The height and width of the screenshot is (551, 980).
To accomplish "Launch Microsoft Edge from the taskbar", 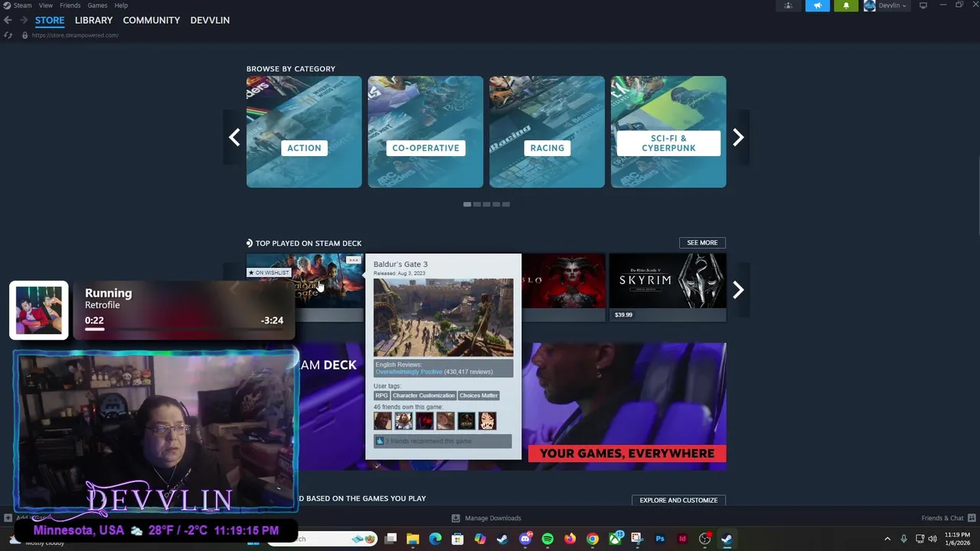I will (x=435, y=539).
